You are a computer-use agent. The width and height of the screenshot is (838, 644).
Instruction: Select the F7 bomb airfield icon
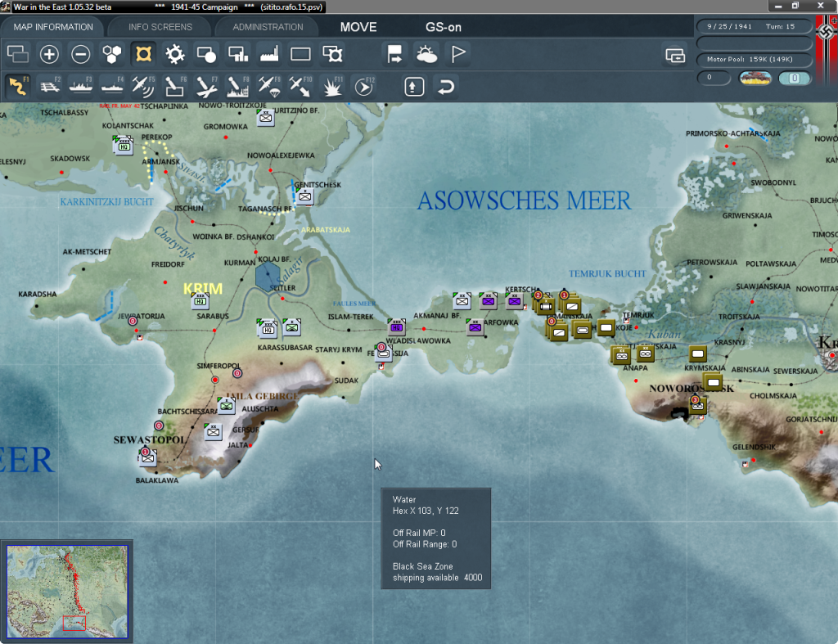click(x=206, y=87)
